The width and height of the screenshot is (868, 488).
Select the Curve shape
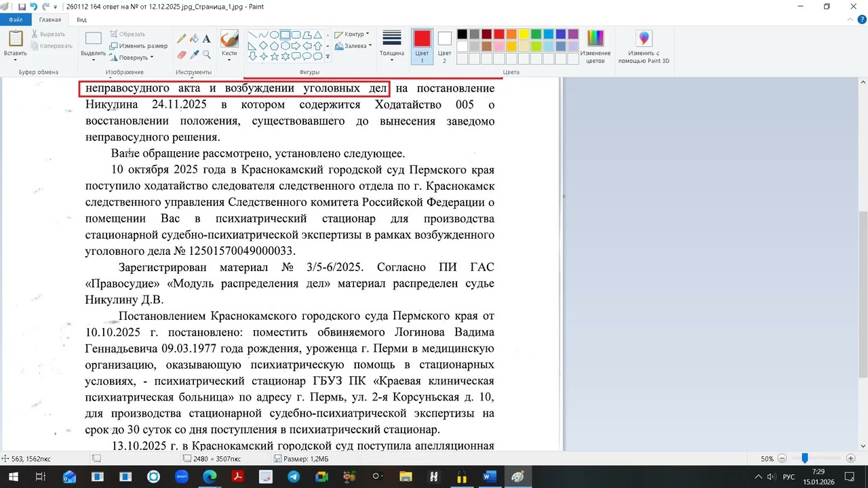click(x=263, y=35)
